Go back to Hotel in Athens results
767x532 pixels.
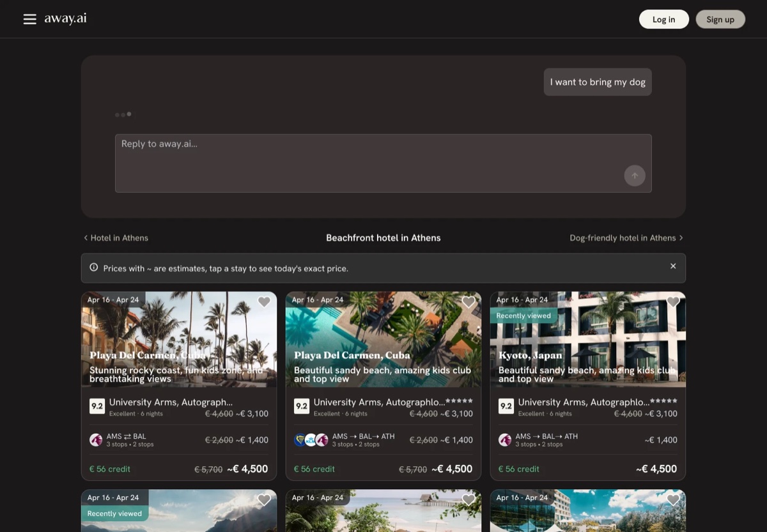(x=116, y=238)
